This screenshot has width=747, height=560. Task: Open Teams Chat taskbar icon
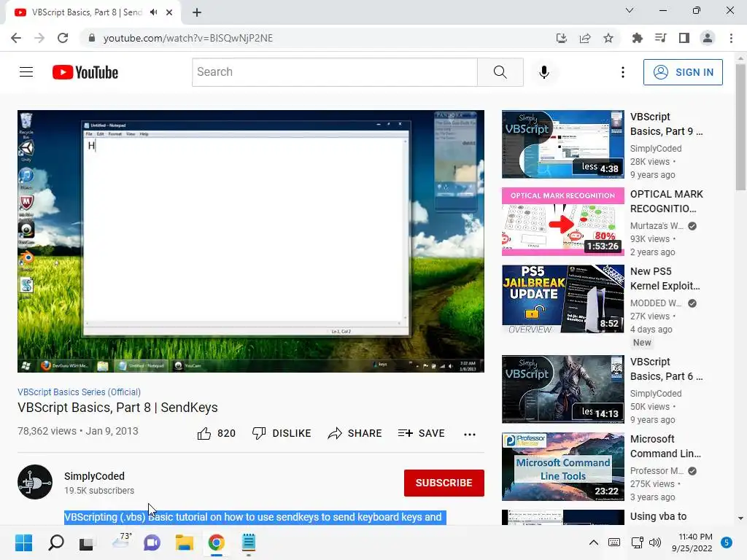pos(152,542)
